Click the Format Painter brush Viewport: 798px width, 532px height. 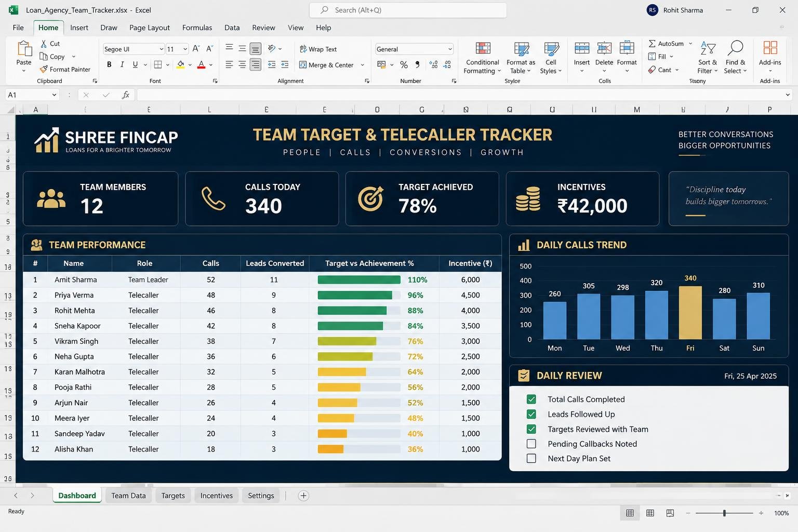click(x=44, y=69)
